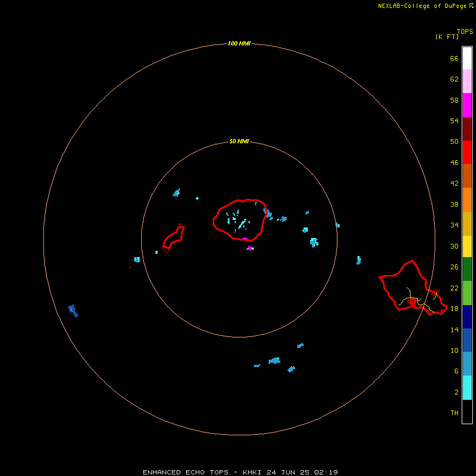Click the 26 value on the legend
Image resolution: width=476 pixels, height=476 pixels.
click(454, 267)
